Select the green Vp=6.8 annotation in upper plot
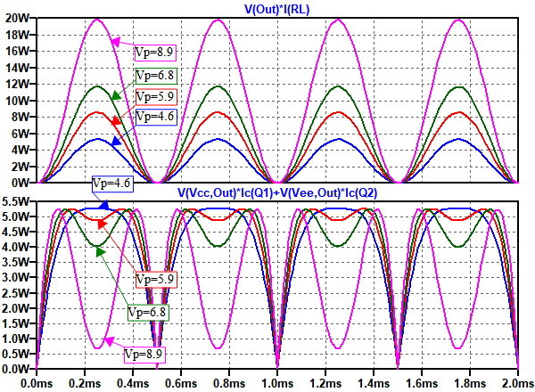Screen dimensions: 535x392 point(155,75)
